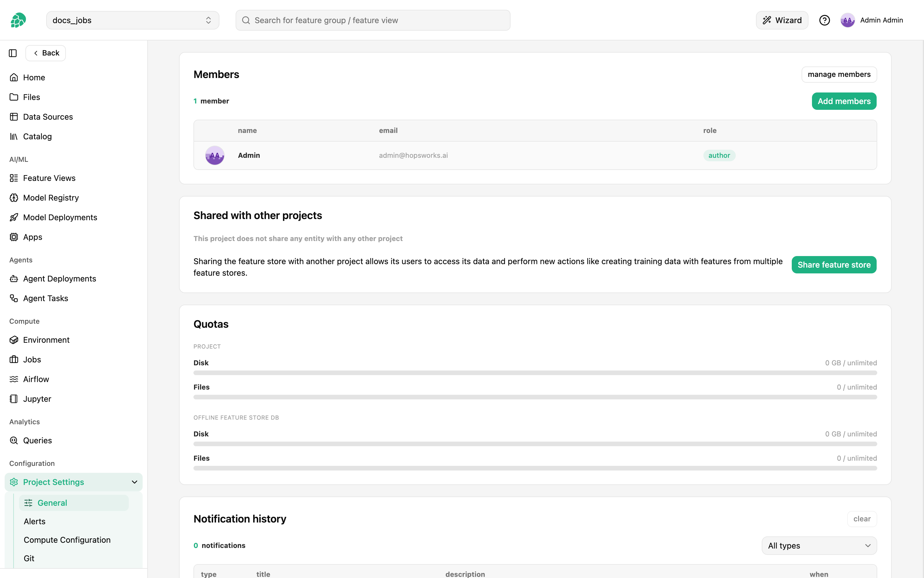Click the Back button

pyautogui.click(x=45, y=53)
